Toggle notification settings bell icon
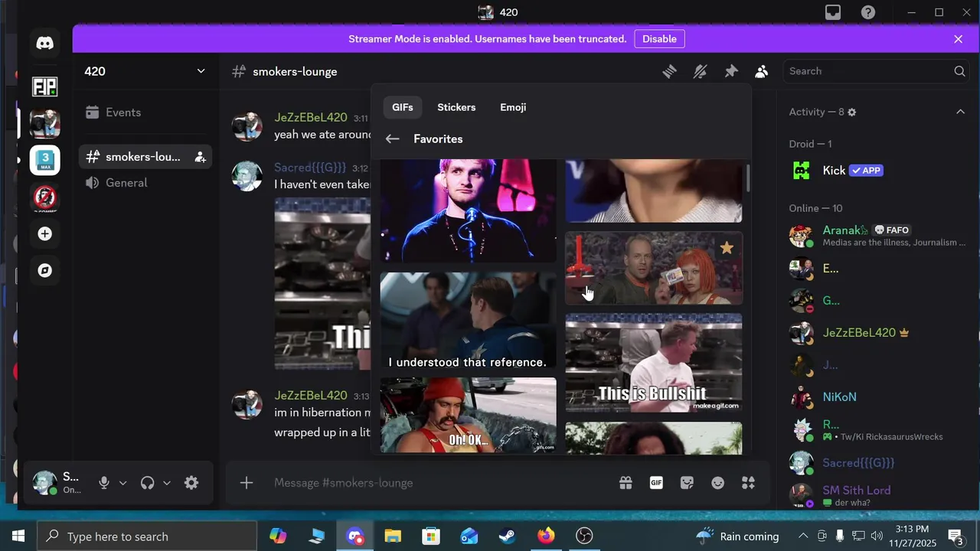 click(x=701, y=71)
